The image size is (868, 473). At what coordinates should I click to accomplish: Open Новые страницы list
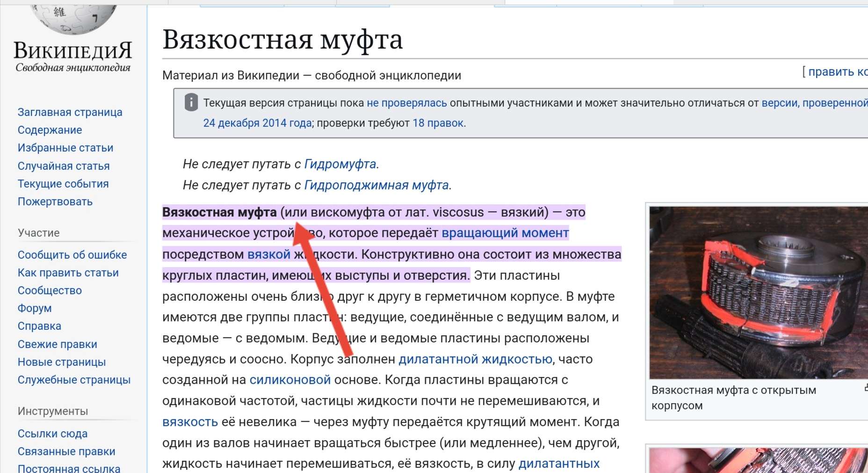[62, 362]
